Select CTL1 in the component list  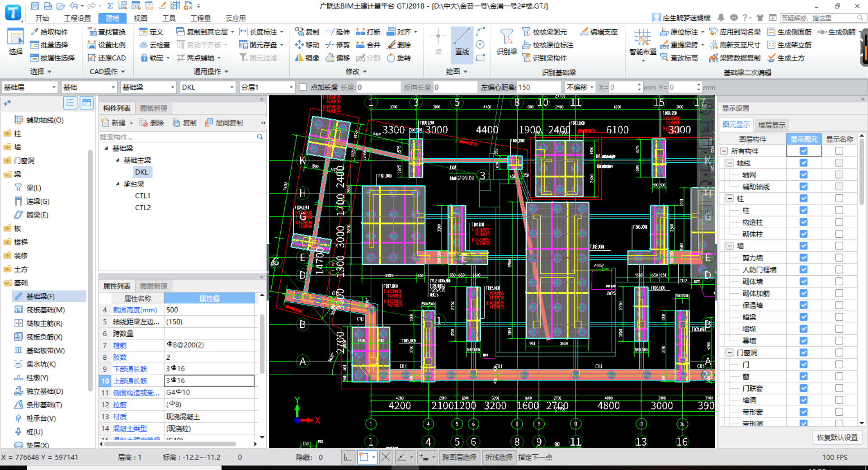click(143, 196)
